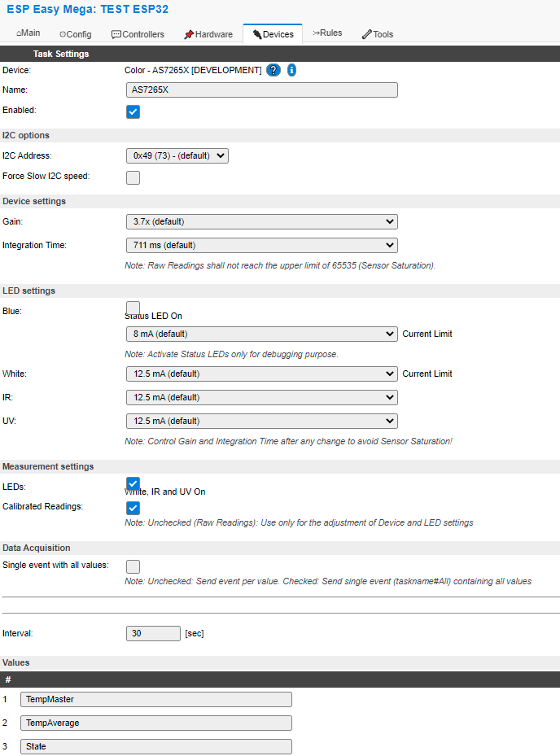Click the Interval seconds field
Screen dimensions: 560x756
point(153,632)
